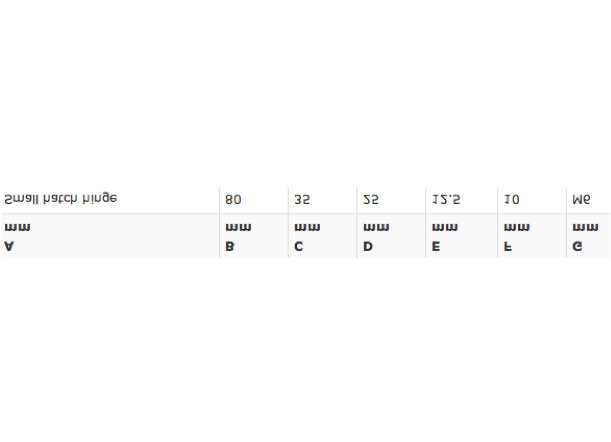This screenshot has height=442, width=611.
Task: Click the mm unit label in column G
Action: 585,227
